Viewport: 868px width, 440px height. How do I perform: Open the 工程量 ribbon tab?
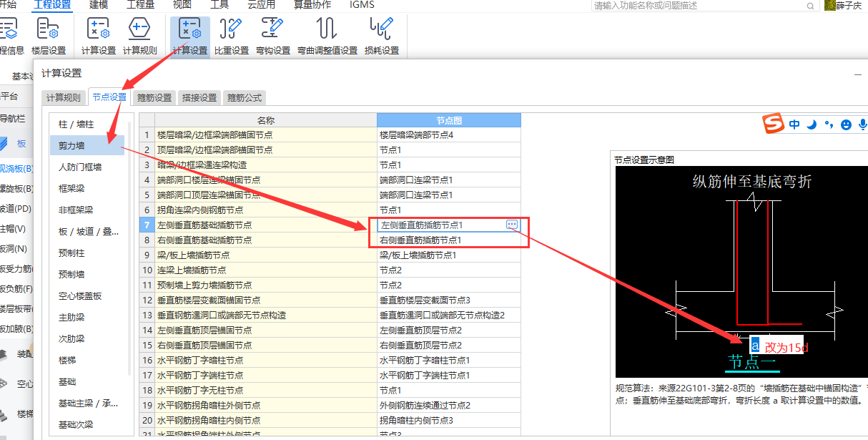coord(141,5)
